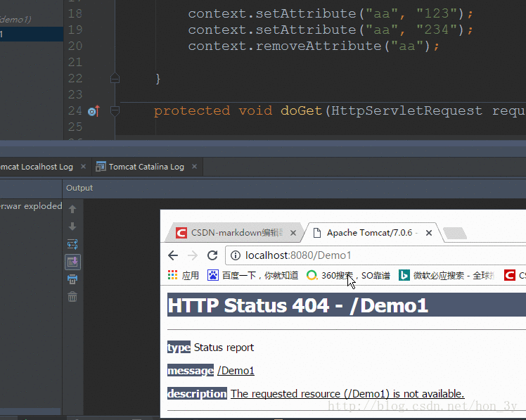Switch to CSDN-markdown browser tab

tap(236, 233)
